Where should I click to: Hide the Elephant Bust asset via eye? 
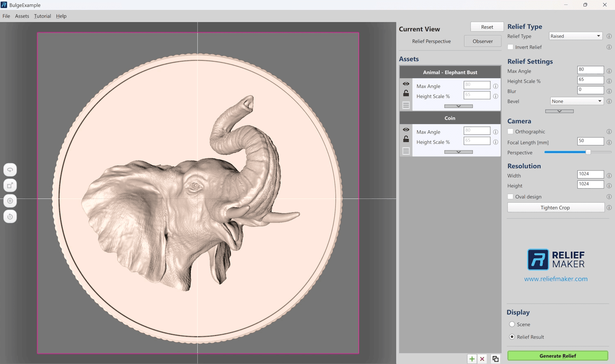coord(406,84)
